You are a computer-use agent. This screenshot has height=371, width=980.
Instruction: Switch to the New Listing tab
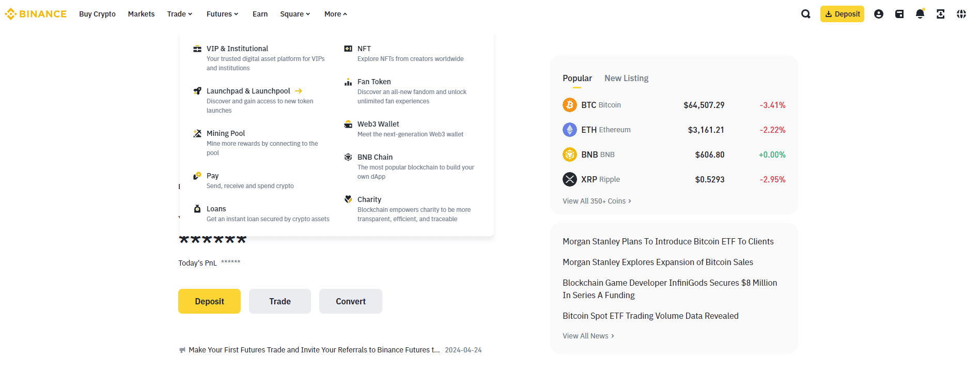pyautogui.click(x=626, y=78)
